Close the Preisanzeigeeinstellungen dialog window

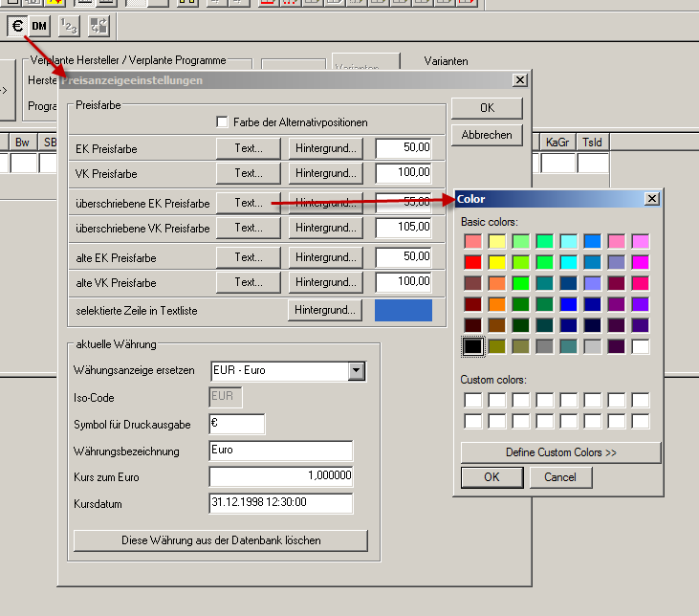(519, 80)
